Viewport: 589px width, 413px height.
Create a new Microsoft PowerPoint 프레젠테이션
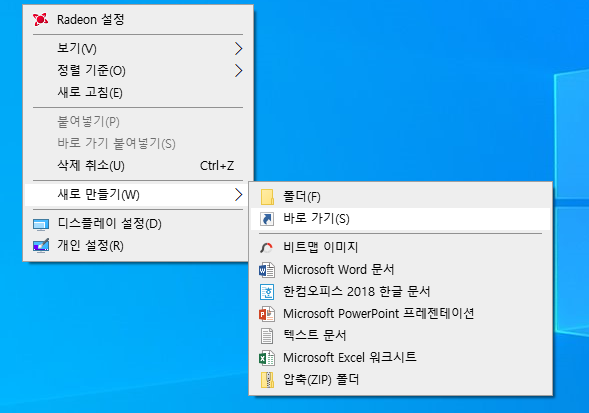[400, 314]
